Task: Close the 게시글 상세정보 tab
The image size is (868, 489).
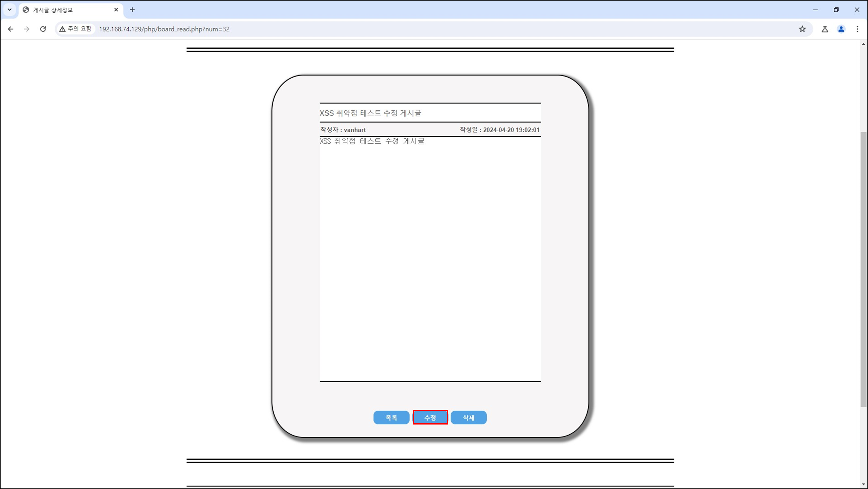Action: 116,10
